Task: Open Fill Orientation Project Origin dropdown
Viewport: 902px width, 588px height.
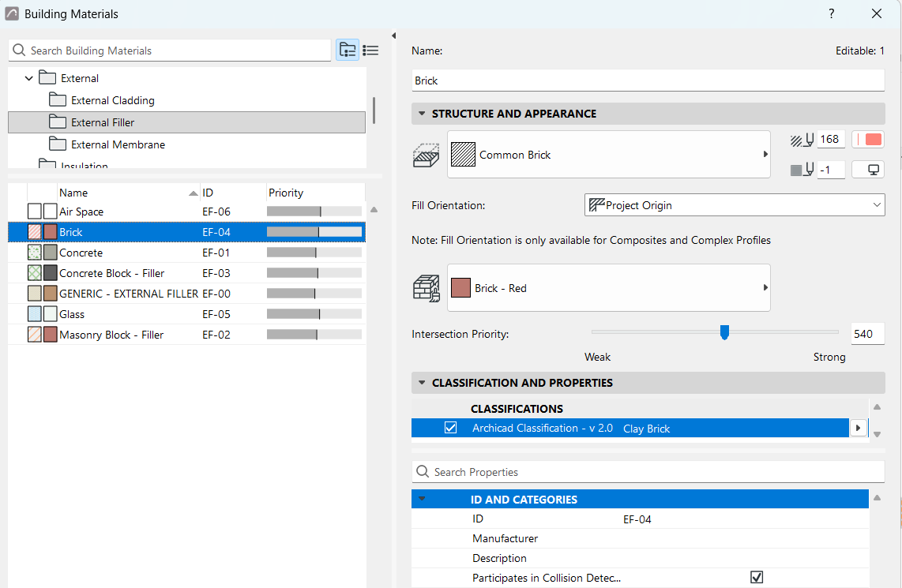Action: coord(735,205)
